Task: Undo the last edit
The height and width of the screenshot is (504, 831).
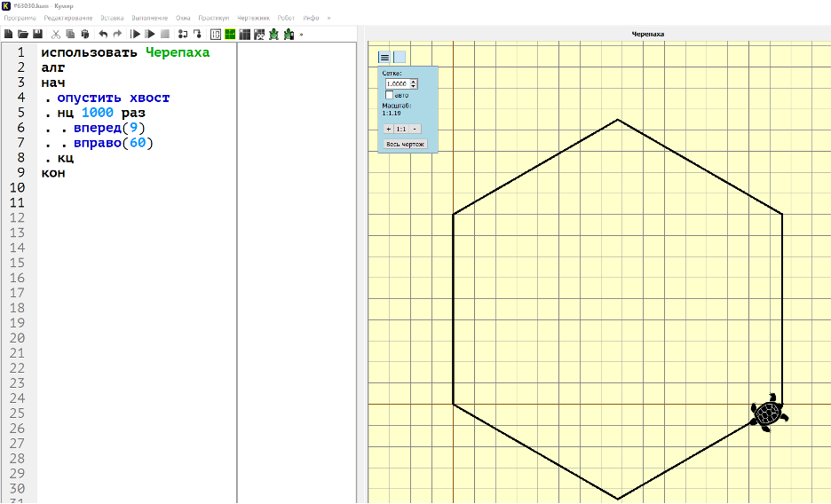Action: [103, 34]
